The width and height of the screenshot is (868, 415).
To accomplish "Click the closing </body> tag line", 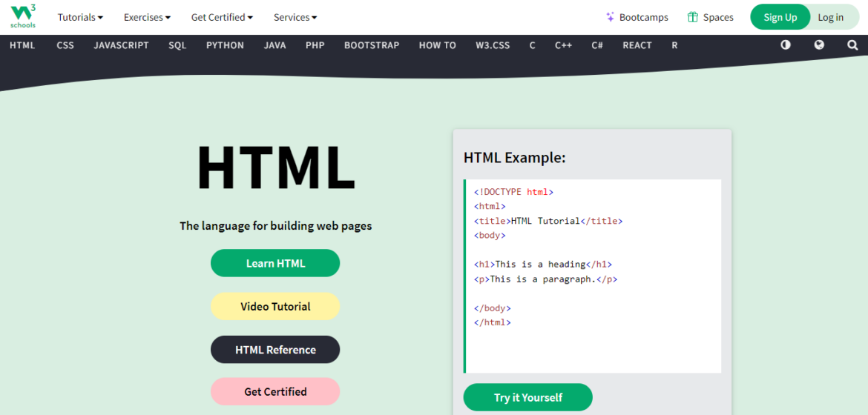I will click(x=493, y=308).
